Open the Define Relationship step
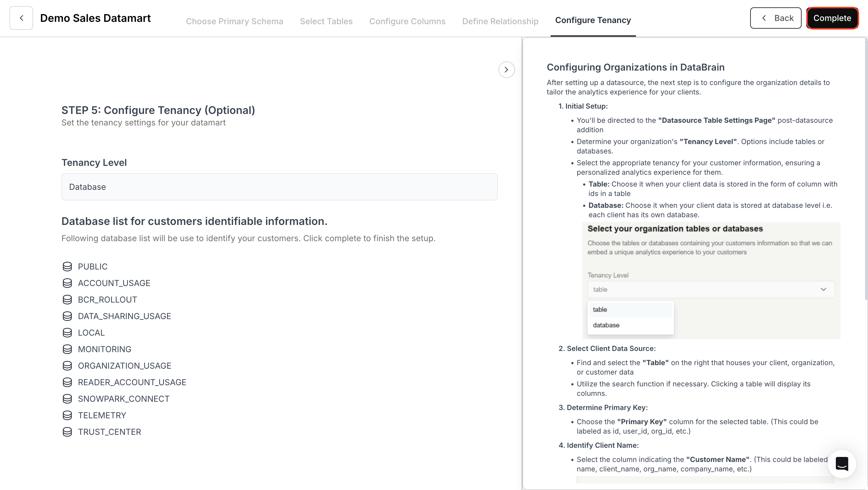This screenshot has height=490, width=868. pos(500,21)
